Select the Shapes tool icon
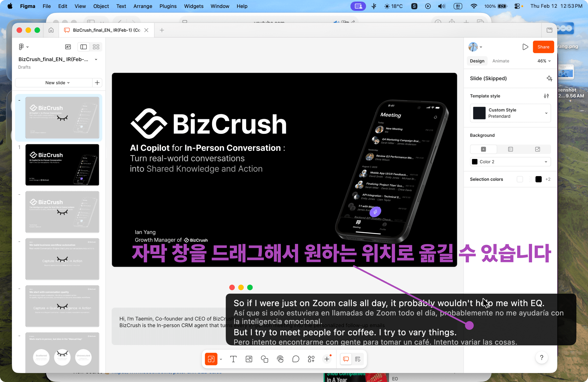This screenshot has width=588, height=382. coord(264,359)
